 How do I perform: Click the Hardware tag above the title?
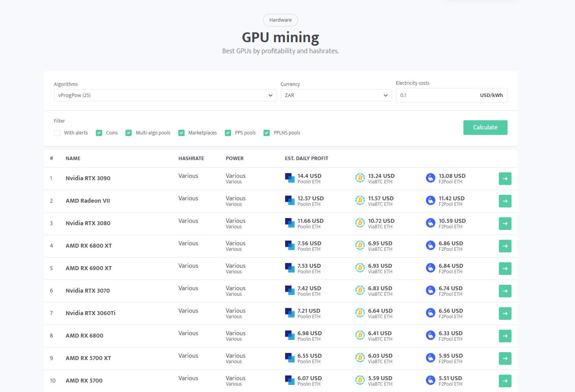coord(280,20)
